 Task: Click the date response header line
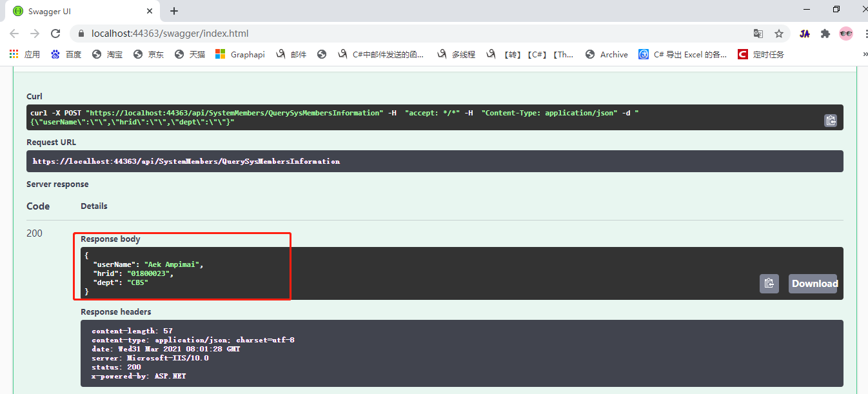pos(166,349)
